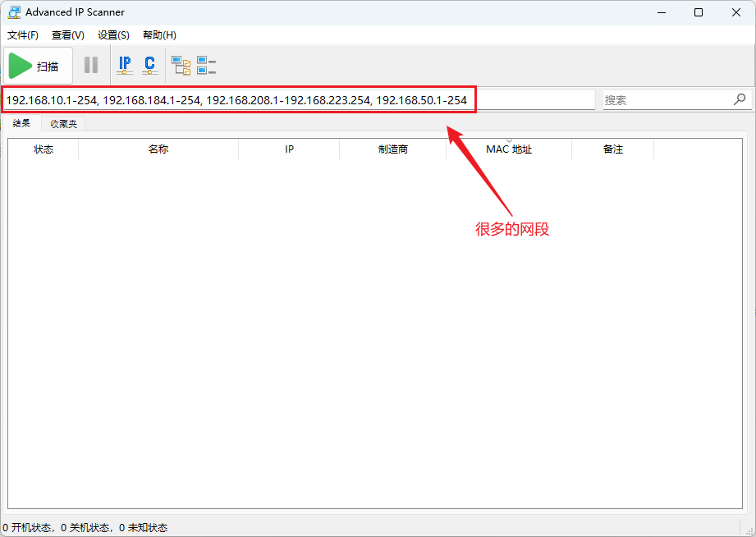Switch to the 结果 tab

click(21, 123)
